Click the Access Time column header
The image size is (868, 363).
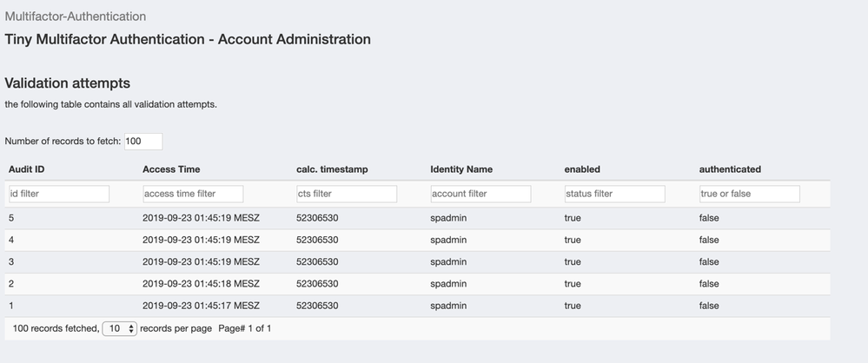click(x=171, y=169)
